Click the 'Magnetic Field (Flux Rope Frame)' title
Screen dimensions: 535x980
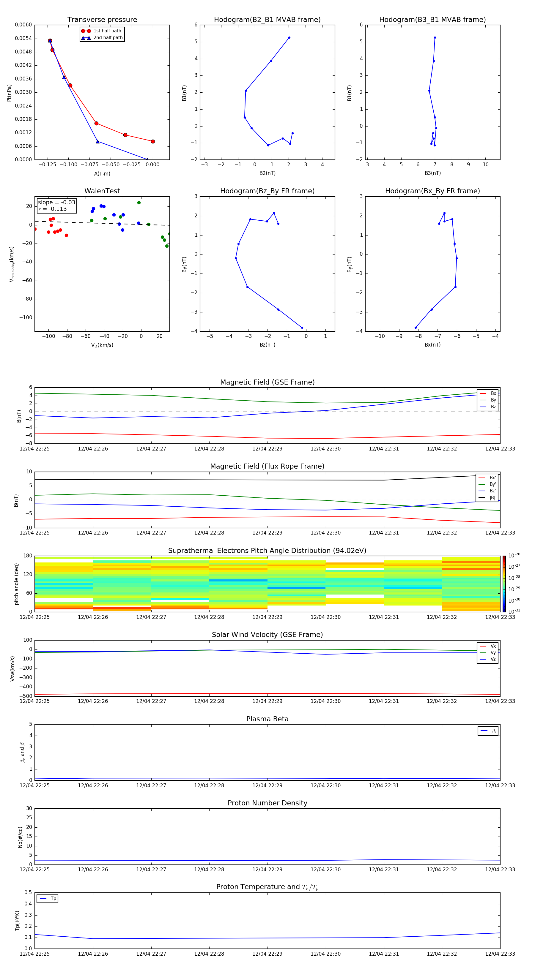point(267,467)
